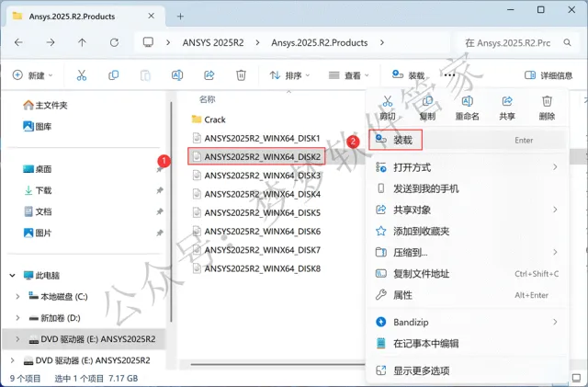
Task: Click the search magnifier icon
Action: (x=568, y=43)
